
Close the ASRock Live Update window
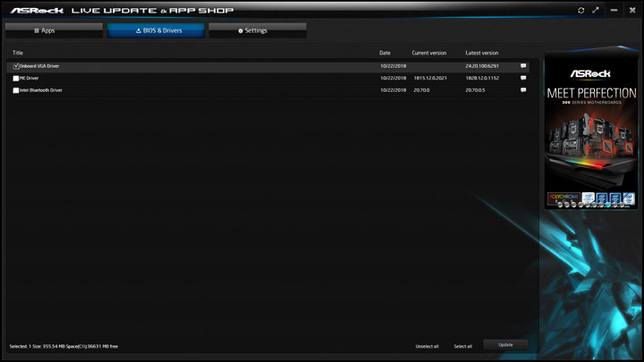click(632, 10)
